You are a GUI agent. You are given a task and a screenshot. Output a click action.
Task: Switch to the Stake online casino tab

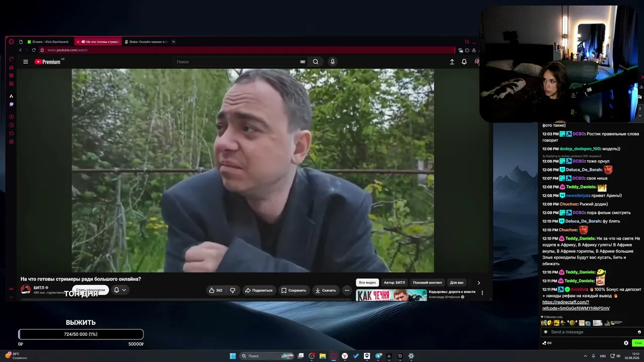click(146, 42)
